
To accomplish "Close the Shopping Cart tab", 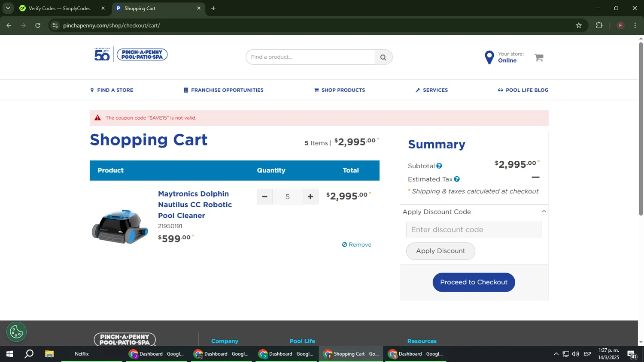I will pyautogui.click(x=199, y=8).
